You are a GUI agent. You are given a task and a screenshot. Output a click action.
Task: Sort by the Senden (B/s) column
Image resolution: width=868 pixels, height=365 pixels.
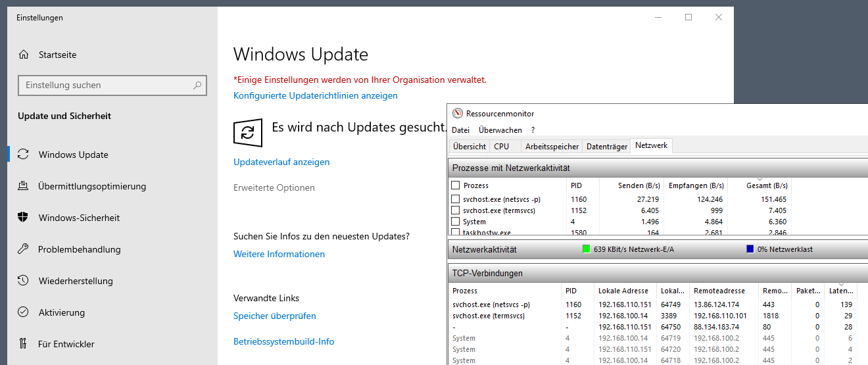630,185
